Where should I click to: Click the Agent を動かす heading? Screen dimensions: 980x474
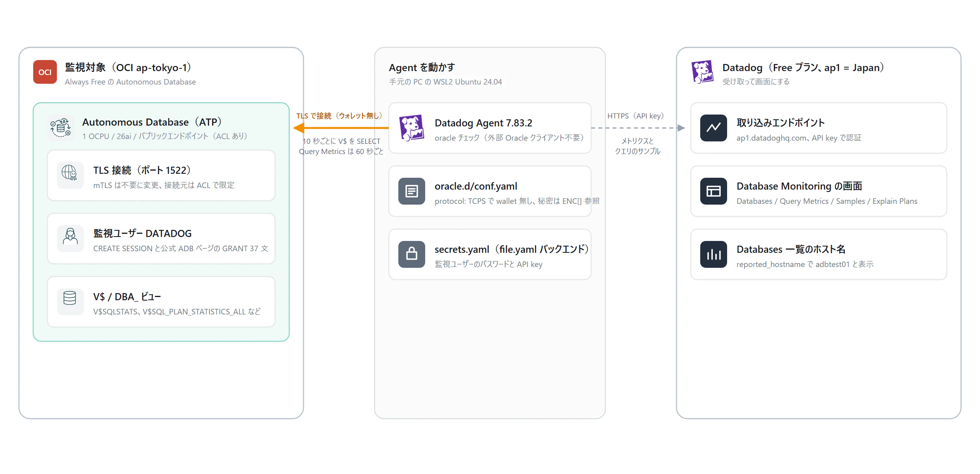pos(422,68)
